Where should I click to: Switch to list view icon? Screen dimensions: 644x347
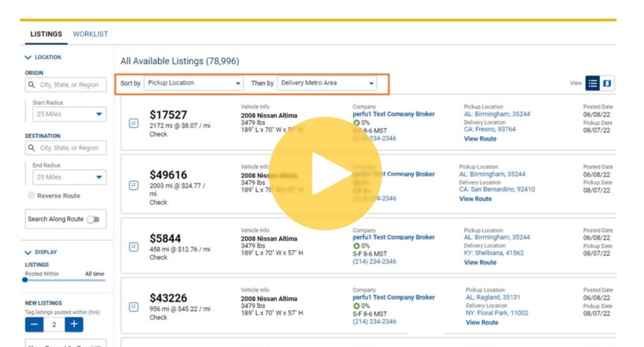coord(592,84)
